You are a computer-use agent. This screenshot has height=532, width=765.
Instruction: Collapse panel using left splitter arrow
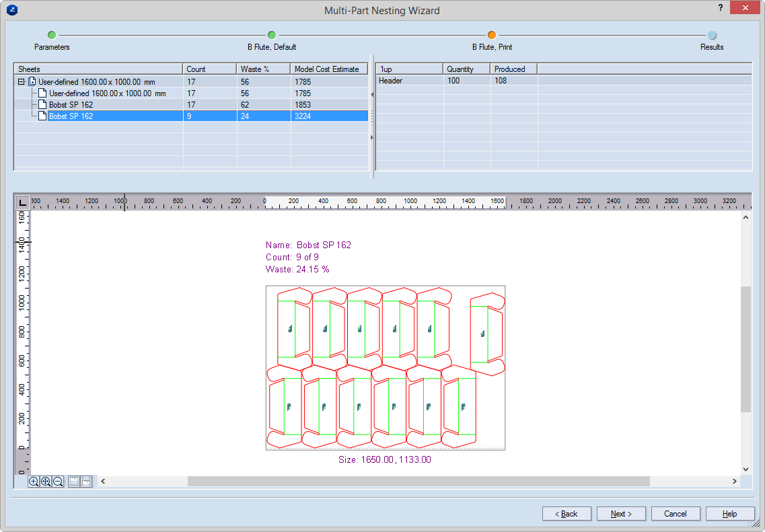pyautogui.click(x=372, y=95)
